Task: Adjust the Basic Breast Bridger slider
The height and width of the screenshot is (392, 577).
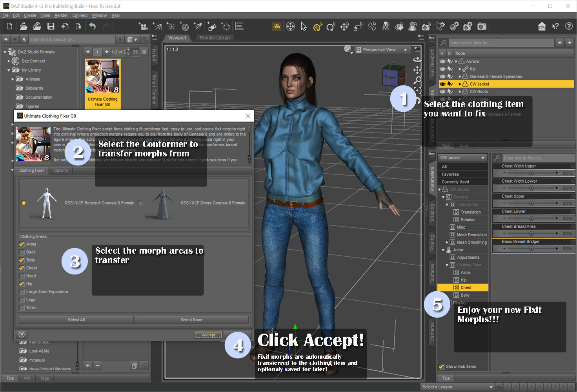Action: point(531,249)
